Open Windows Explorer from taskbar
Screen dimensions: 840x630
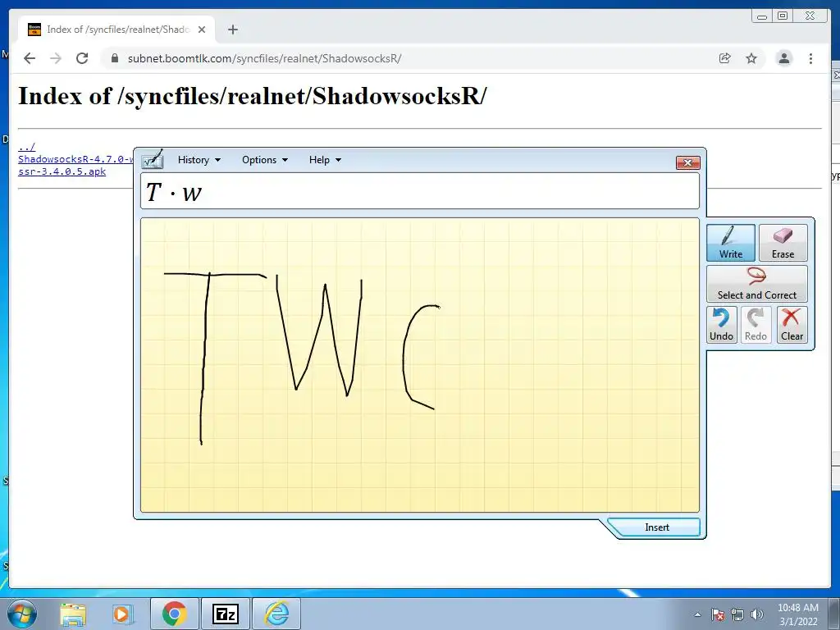(73, 614)
